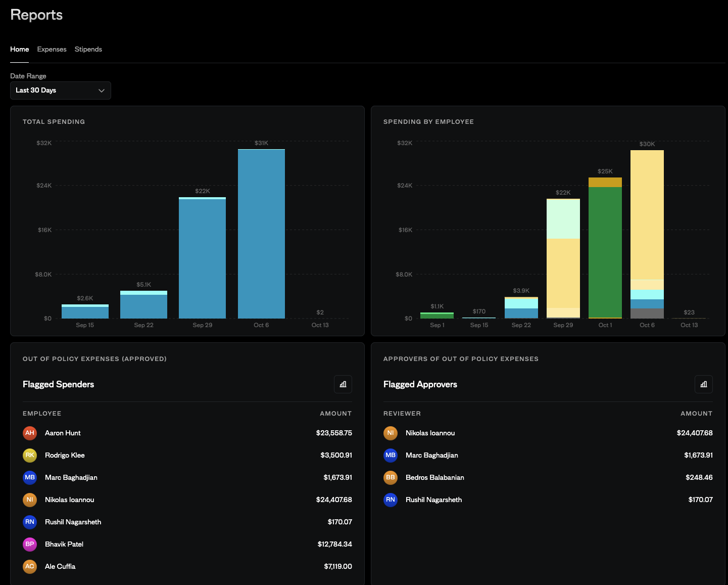This screenshot has width=728, height=585.
Task: Click yellow segment of Oct 6 employee bar
Action: tap(647, 214)
